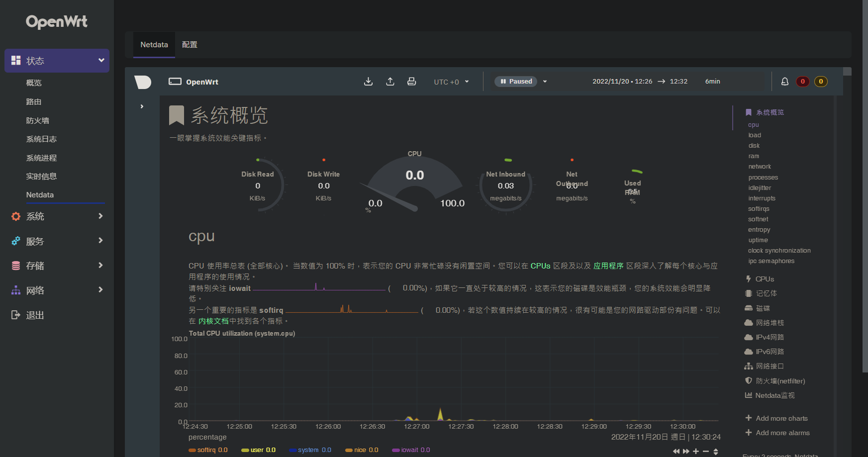Follow the green CPUs link in description
The width and height of the screenshot is (868, 457).
[x=540, y=266]
